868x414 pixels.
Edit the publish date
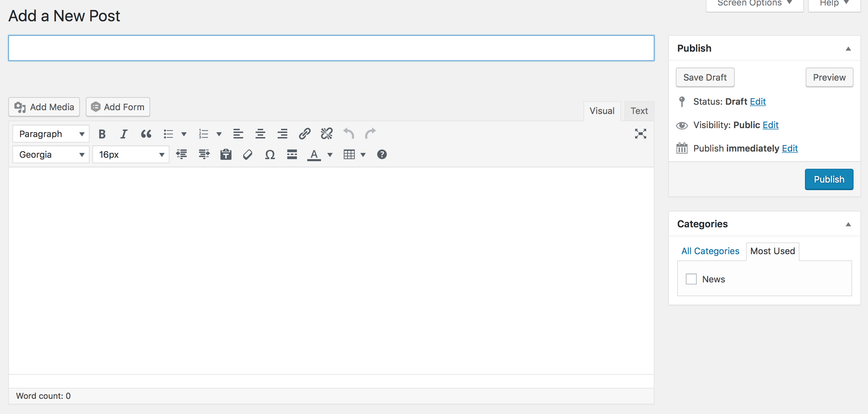pos(790,148)
